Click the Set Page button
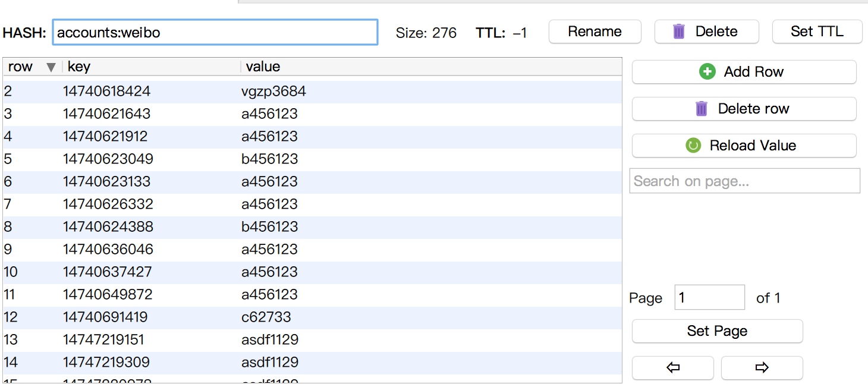This screenshot has width=868, height=384. 718,331
